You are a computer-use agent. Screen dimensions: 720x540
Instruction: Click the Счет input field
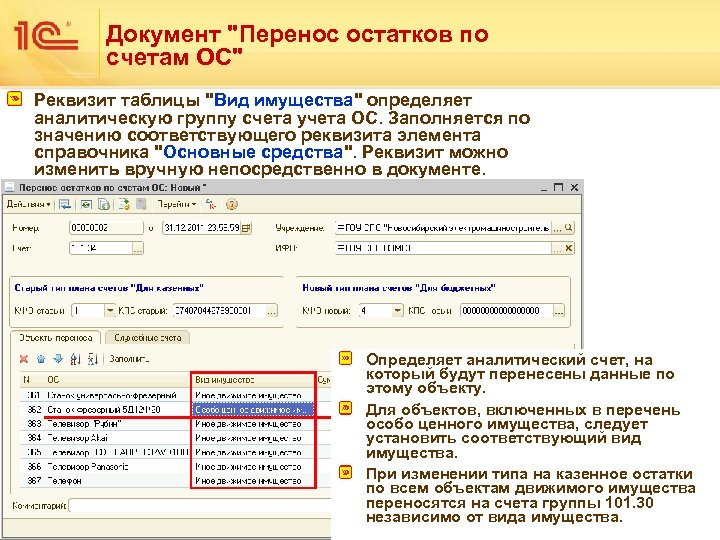(x=101, y=248)
